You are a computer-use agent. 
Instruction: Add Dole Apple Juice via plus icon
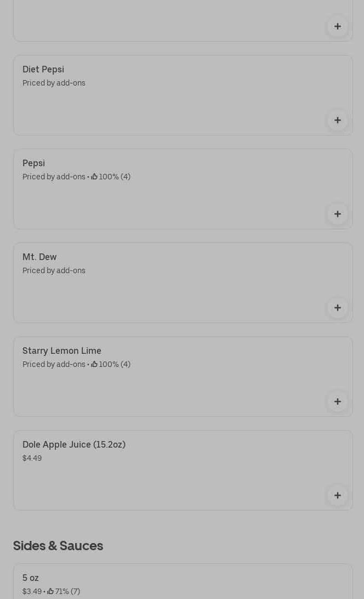(x=337, y=495)
